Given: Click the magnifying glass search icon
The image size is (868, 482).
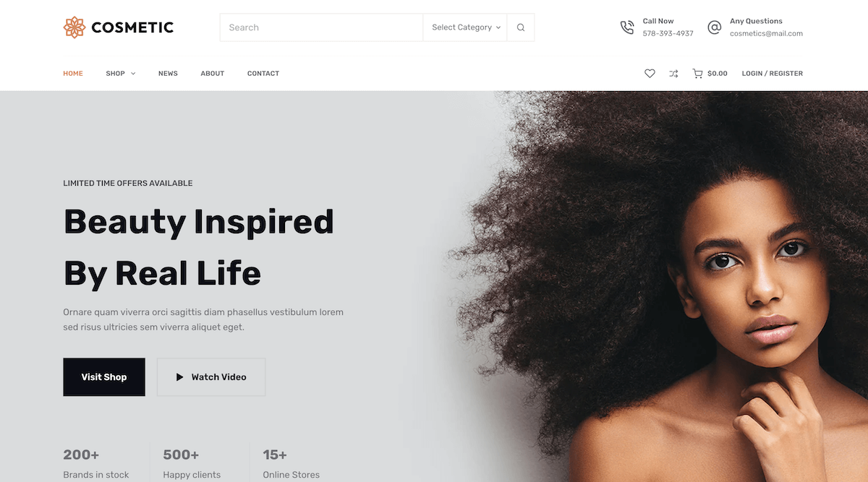Looking at the screenshot, I should pos(521,27).
